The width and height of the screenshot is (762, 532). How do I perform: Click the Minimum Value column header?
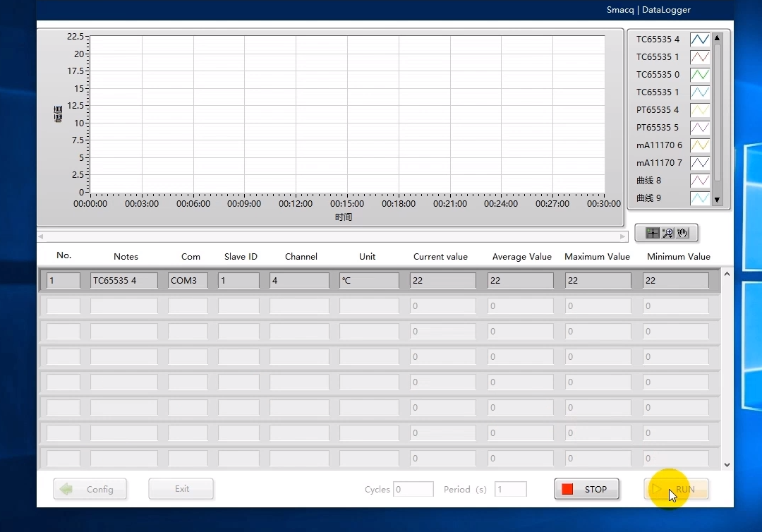[679, 257]
